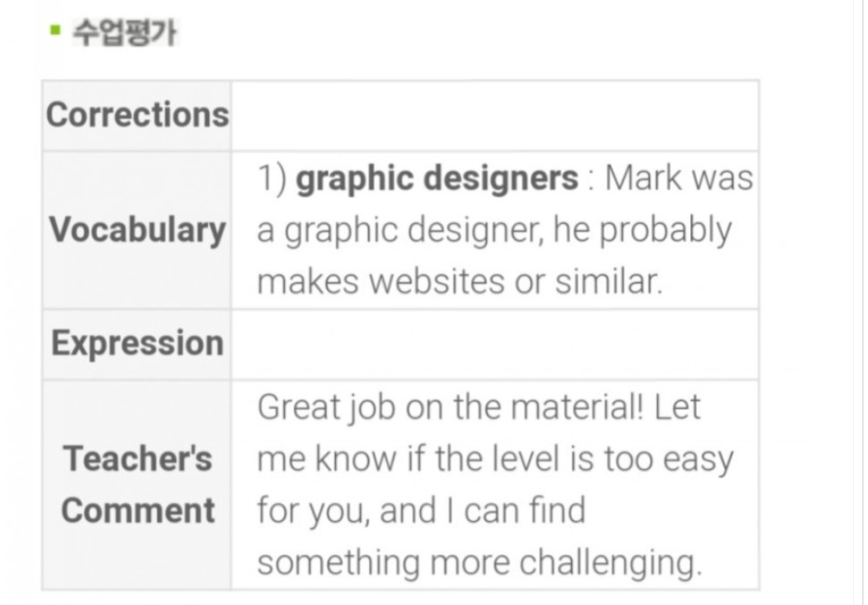This screenshot has height=605, width=868.
Task: Click the bold graphic designers term
Action: click(x=437, y=179)
